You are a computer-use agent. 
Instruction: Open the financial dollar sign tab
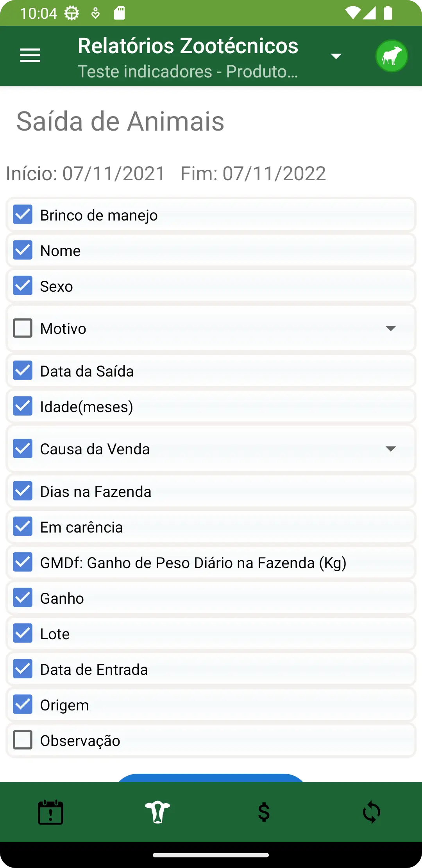pyautogui.click(x=264, y=812)
